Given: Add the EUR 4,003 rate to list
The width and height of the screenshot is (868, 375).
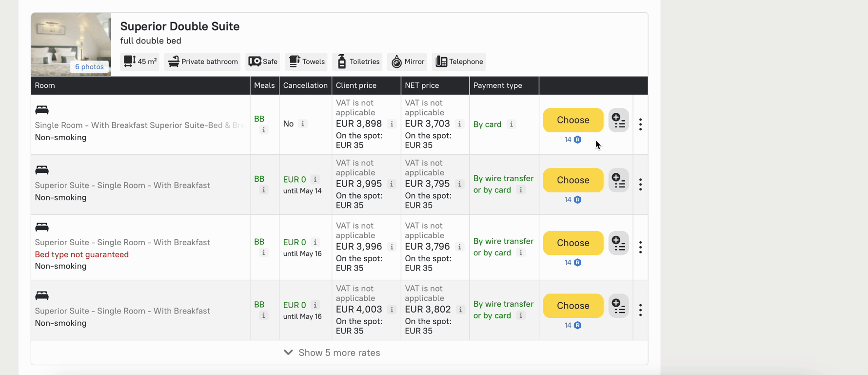Looking at the screenshot, I should pos(618,306).
